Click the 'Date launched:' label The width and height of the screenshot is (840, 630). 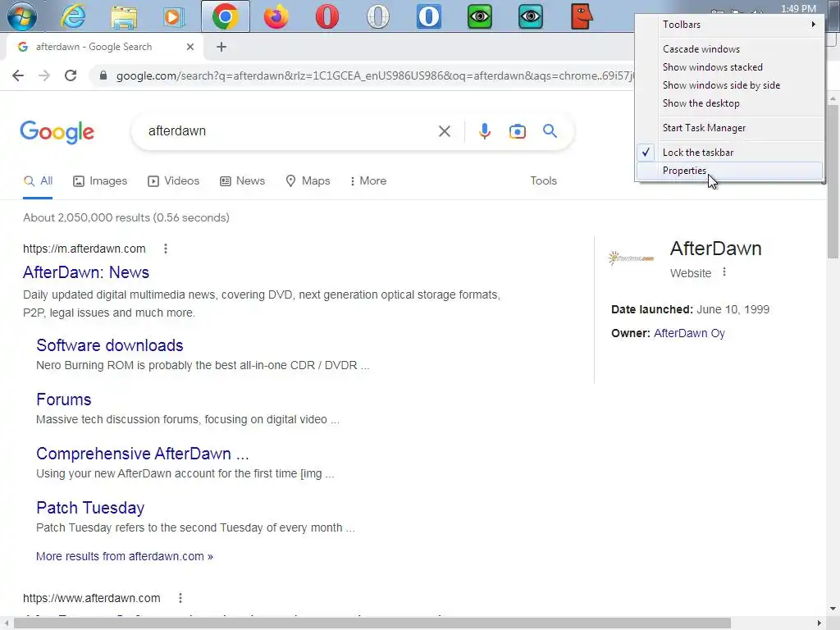(652, 309)
